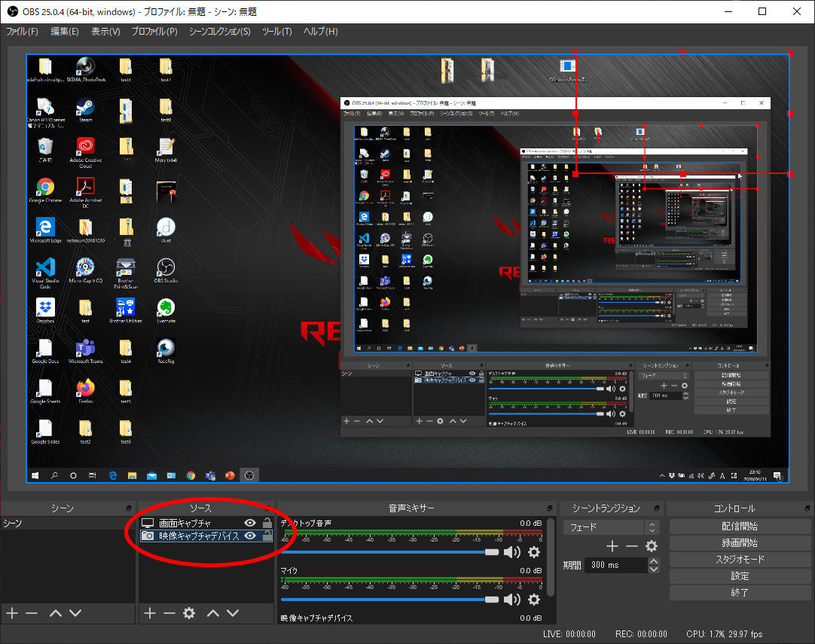The image size is (815, 644).
Task: Add a new scene with the plus icon
Action: 12,613
